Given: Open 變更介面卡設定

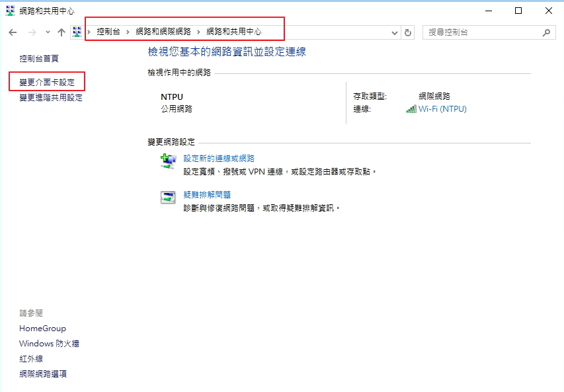Looking at the screenshot, I should pos(47,83).
